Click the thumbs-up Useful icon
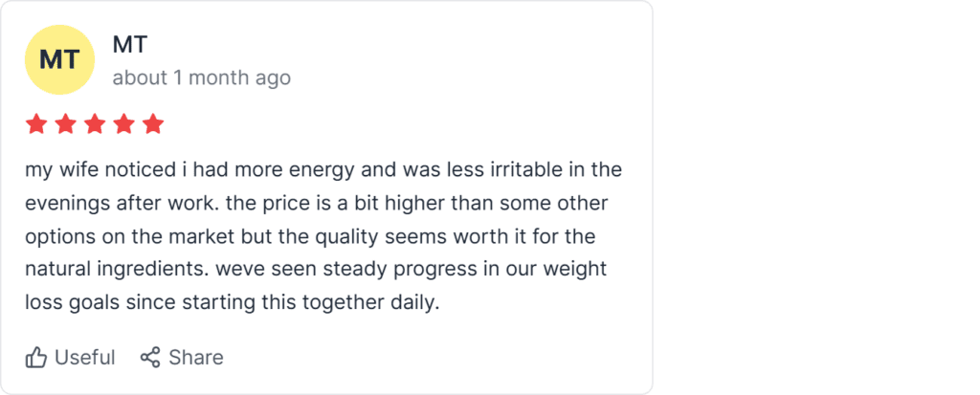 coord(36,358)
